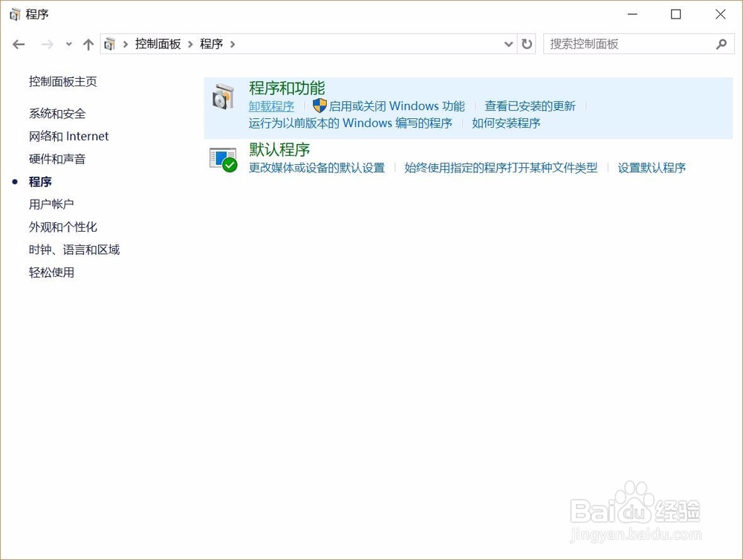743x560 pixels.
Task: Open 卸载程序 link
Action: 270,106
